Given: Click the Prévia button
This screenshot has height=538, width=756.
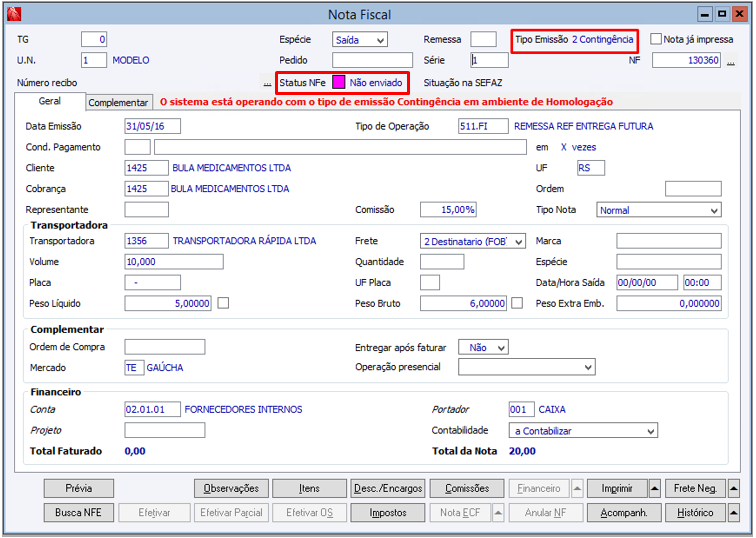Looking at the screenshot, I should click(x=79, y=488).
